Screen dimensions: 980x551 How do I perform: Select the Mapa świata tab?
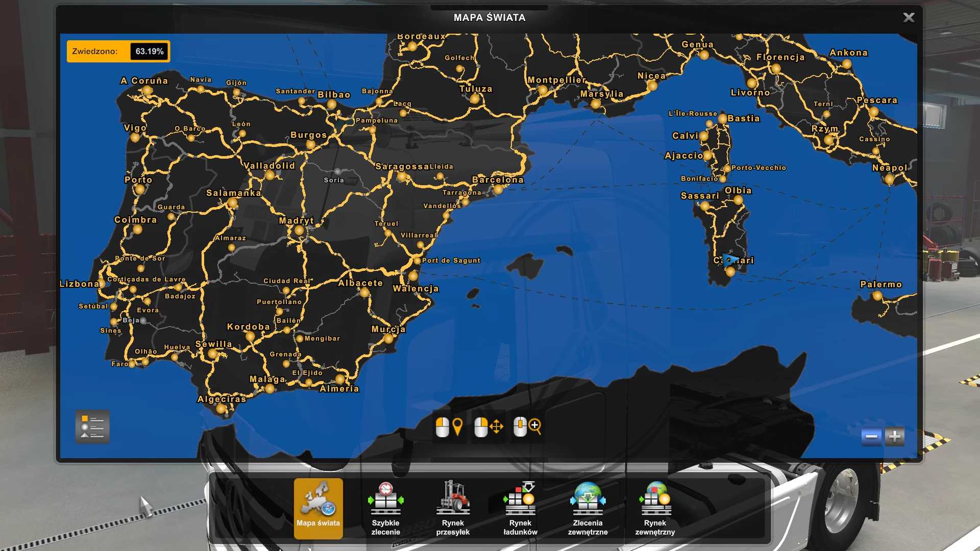point(318,508)
